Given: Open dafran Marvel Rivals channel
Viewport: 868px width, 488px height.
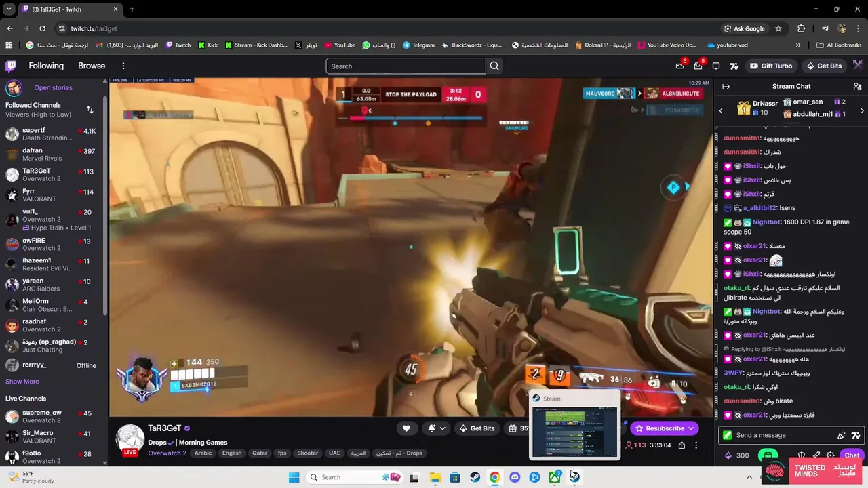Looking at the screenshot, I should (x=52, y=154).
